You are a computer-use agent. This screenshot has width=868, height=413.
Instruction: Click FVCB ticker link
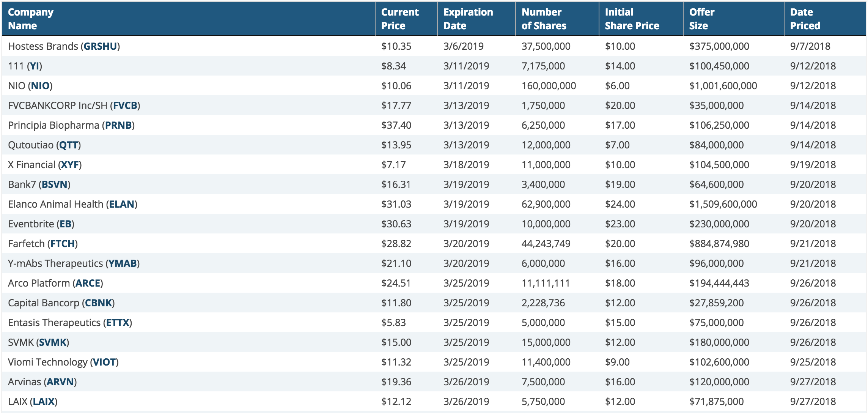point(125,106)
